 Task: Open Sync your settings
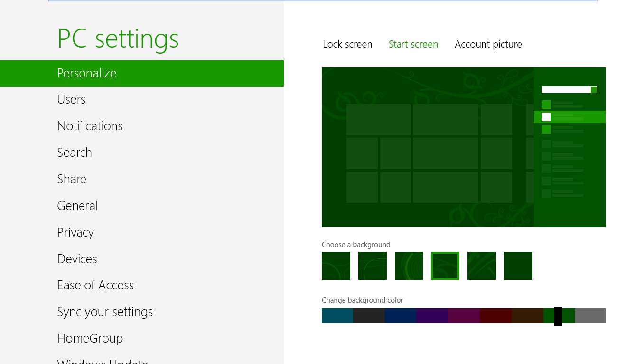click(x=105, y=312)
